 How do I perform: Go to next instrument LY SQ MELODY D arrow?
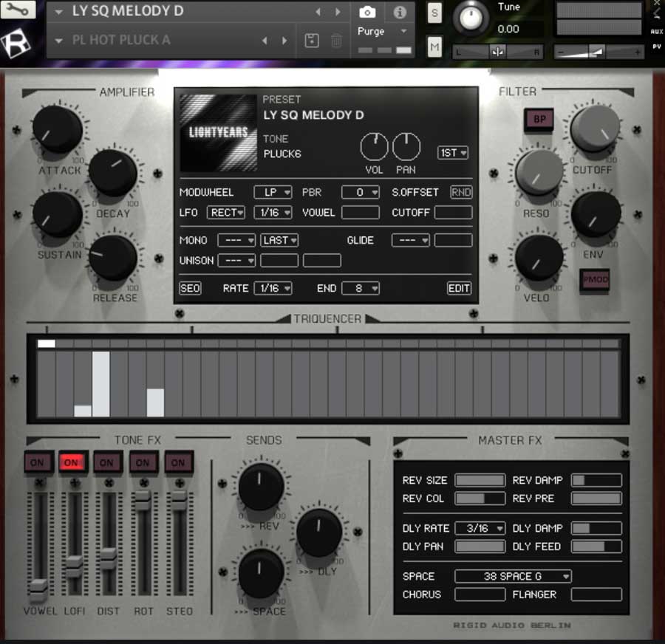coord(338,12)
